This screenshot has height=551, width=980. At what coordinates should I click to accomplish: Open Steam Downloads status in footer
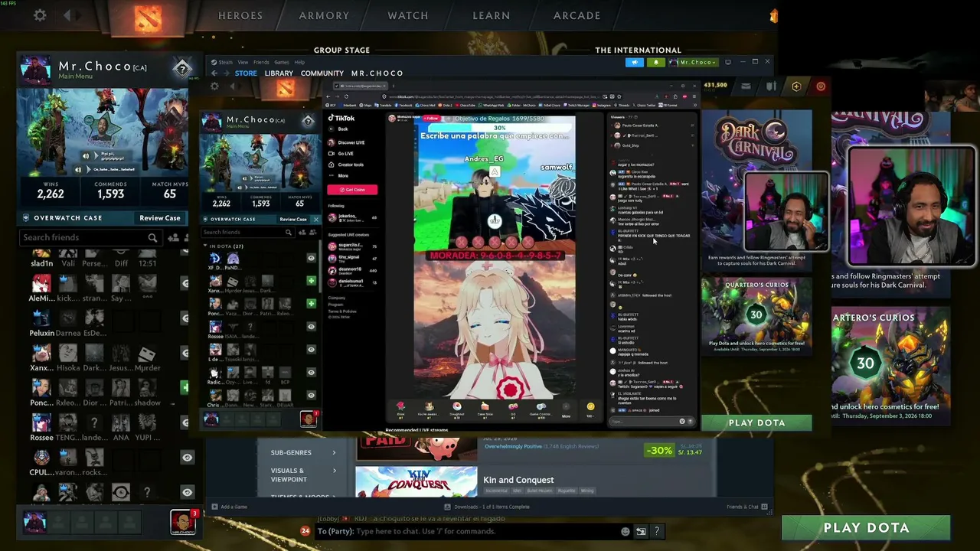click(x=487, y=507)
